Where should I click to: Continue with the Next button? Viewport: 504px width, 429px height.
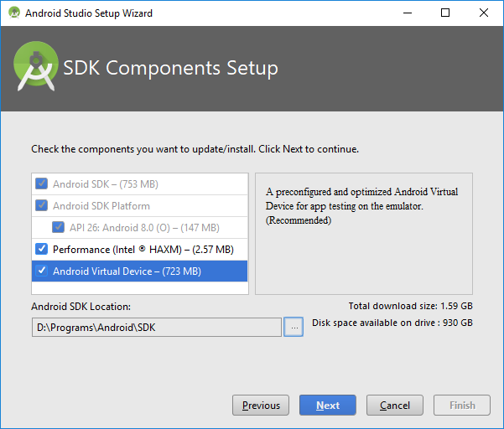coord(328,406)
